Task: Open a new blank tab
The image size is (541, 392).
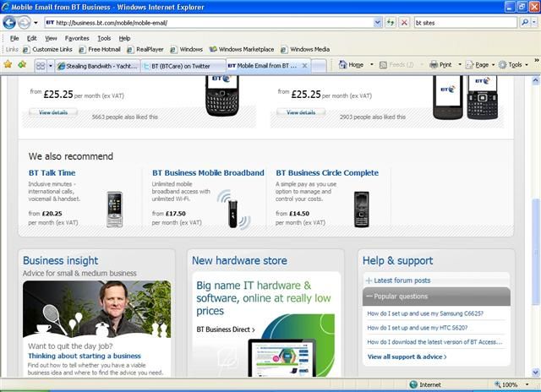Action: [319, 66]
